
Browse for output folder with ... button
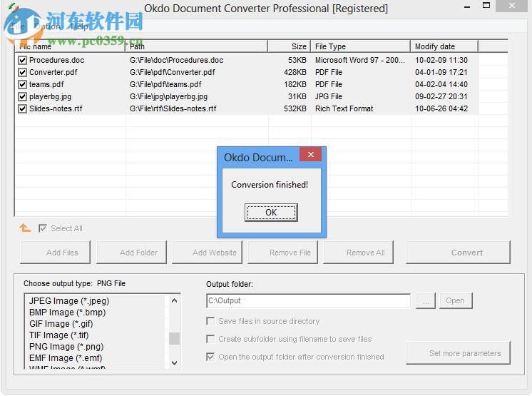coord(426,300)
